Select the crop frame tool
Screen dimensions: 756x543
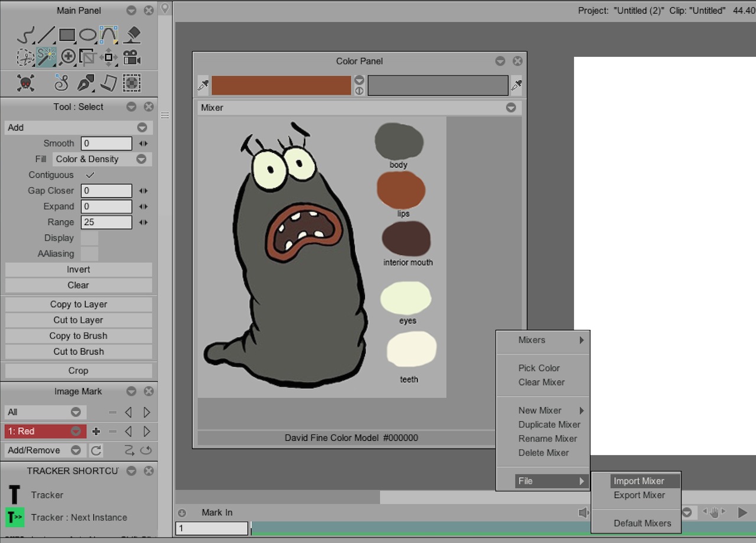88,57
